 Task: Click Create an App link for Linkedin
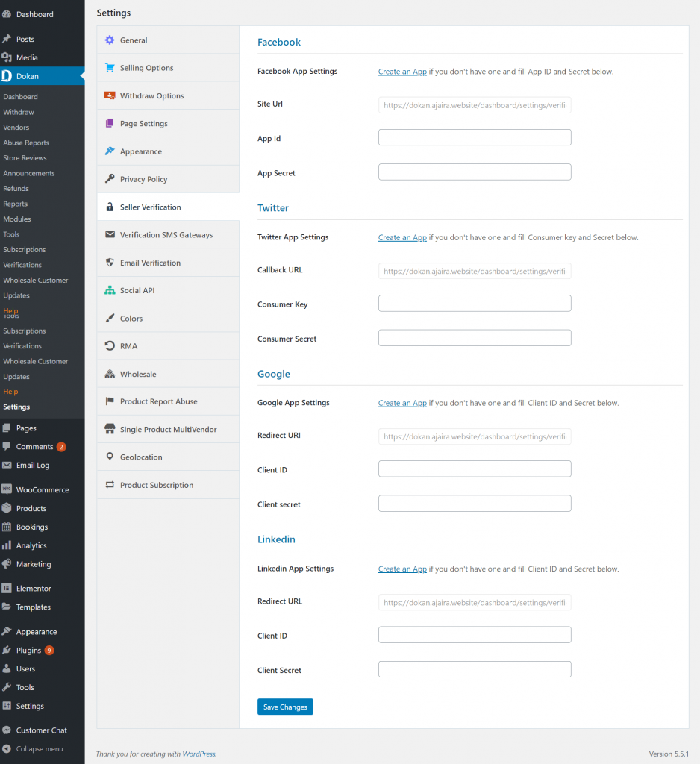pyautogui.click(x=402, y=569)
